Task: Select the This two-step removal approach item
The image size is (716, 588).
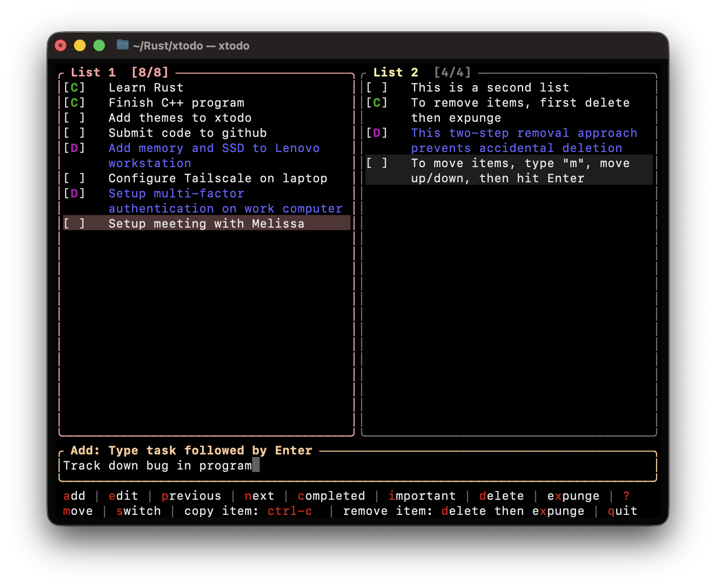Action: pyautogui.click(x=524, y=140)
